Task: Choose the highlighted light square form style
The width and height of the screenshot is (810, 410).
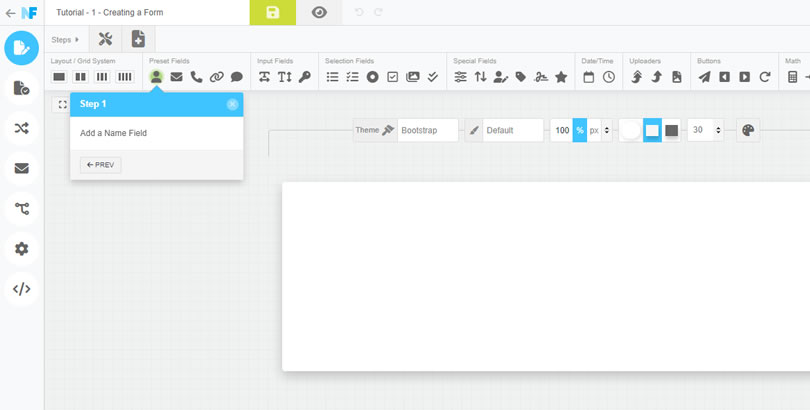Action: [652, 130]
